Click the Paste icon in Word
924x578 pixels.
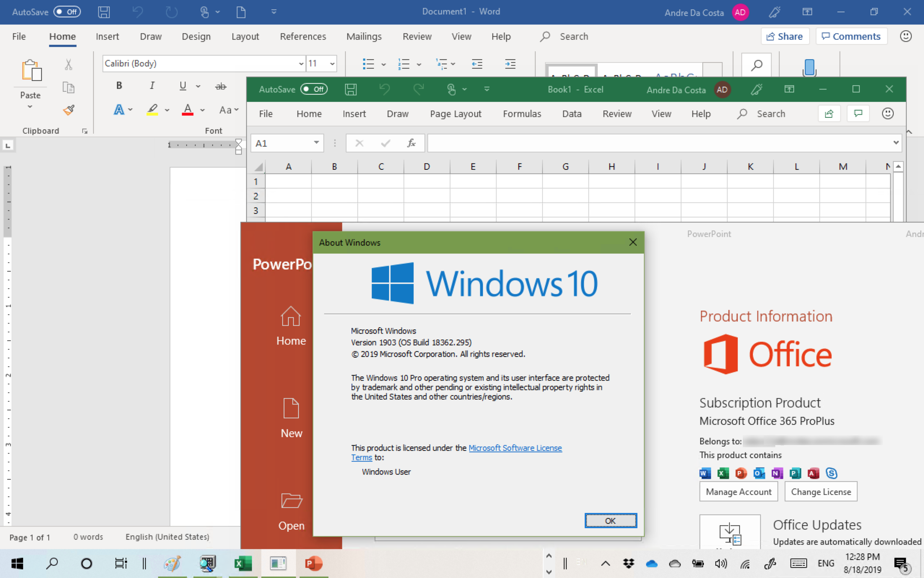[31, 70]
